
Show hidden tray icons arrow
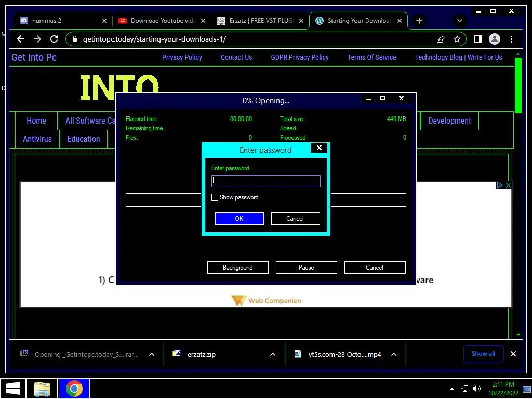pos(451,389)
